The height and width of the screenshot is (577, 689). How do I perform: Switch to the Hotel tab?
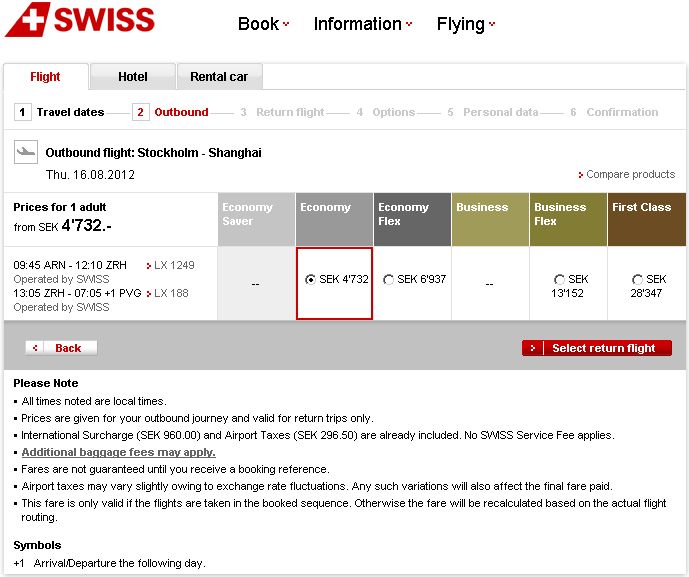click(133, 77)
